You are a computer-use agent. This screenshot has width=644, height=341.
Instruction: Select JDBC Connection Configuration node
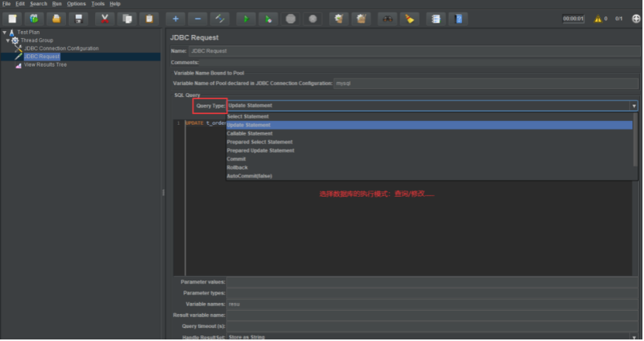(61, 48)
